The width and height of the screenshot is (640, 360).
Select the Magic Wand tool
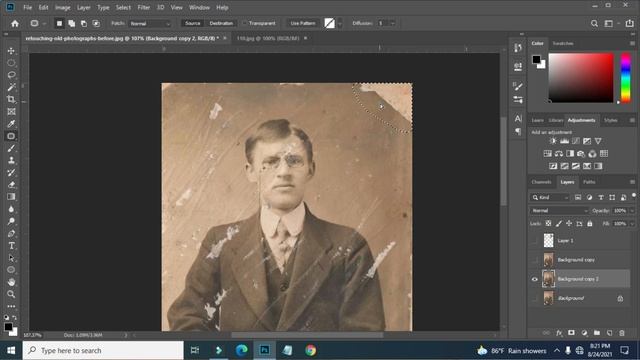11,87
